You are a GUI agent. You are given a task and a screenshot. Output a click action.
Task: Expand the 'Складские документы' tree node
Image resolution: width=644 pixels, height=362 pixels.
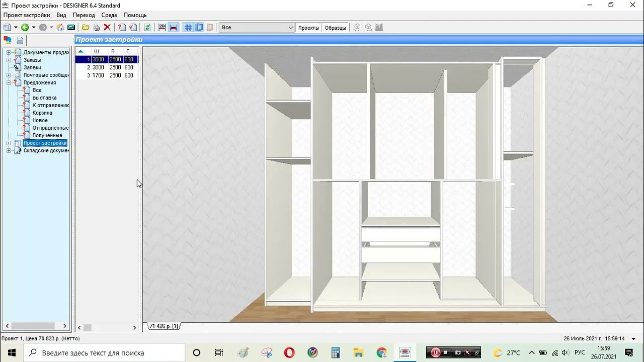pos(9,150)
